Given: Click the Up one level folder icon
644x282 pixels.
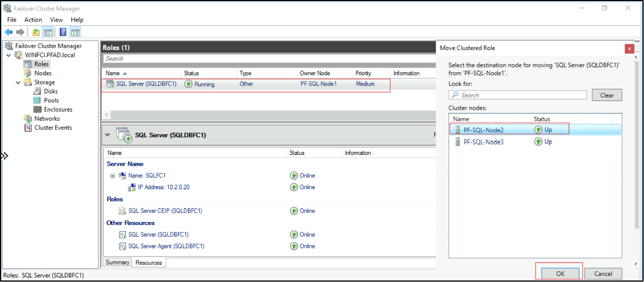Looking at the screenshot, I should coord(36,32).
